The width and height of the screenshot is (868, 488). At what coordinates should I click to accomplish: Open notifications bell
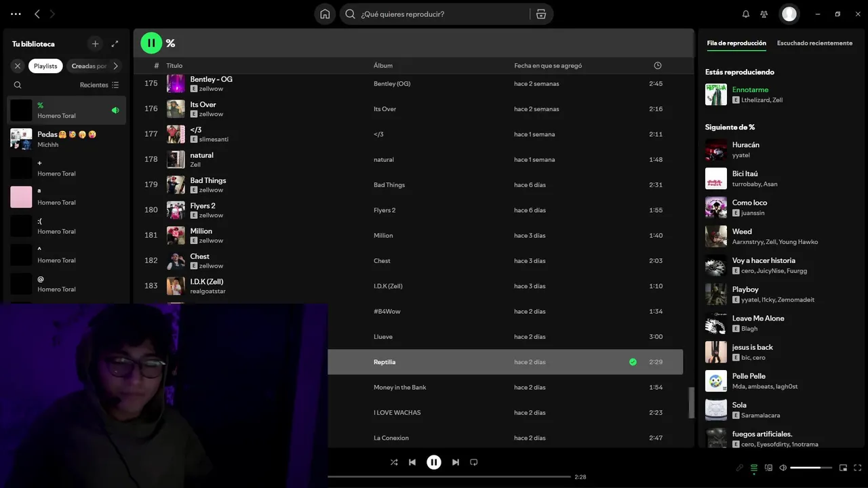746,14
